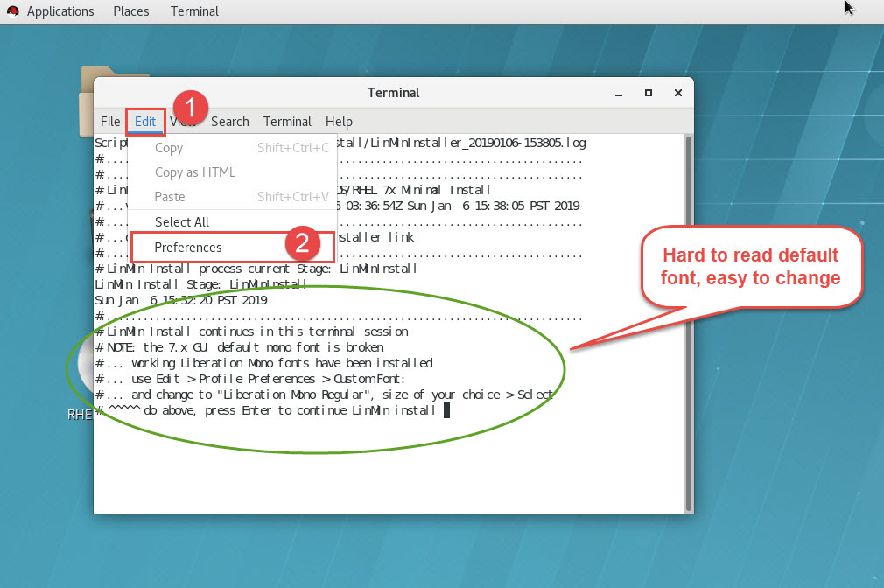The height and width of the screenshot is (588, 884).
Task: Choose Copy from the Edit menu
Action: tap(169, 148)
